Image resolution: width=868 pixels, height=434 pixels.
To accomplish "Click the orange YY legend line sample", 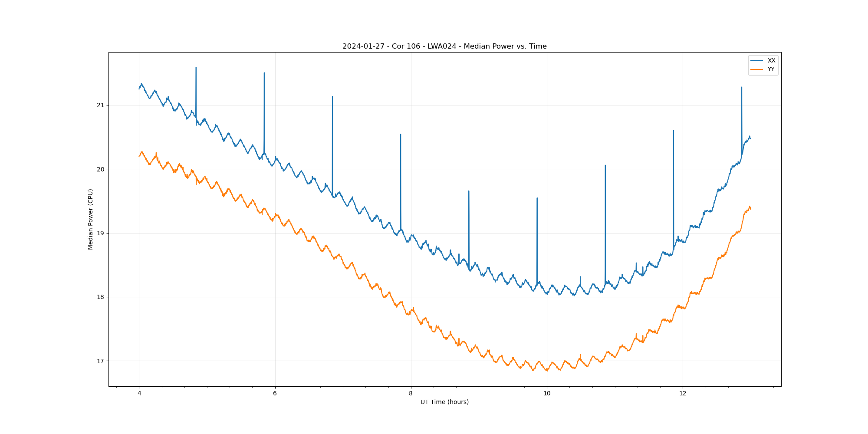I will 757,69.
